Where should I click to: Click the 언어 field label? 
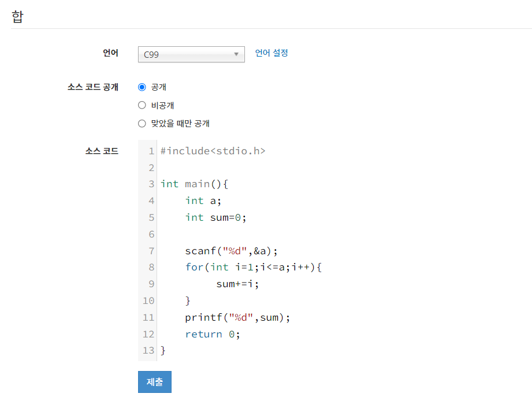[x=110, y=53]
